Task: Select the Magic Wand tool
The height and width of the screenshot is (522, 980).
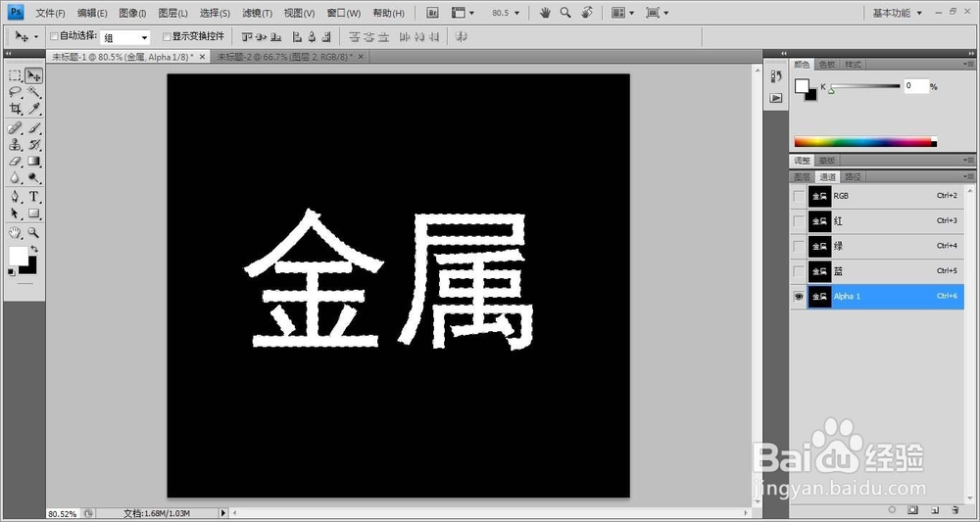Action: click(34, 92)
